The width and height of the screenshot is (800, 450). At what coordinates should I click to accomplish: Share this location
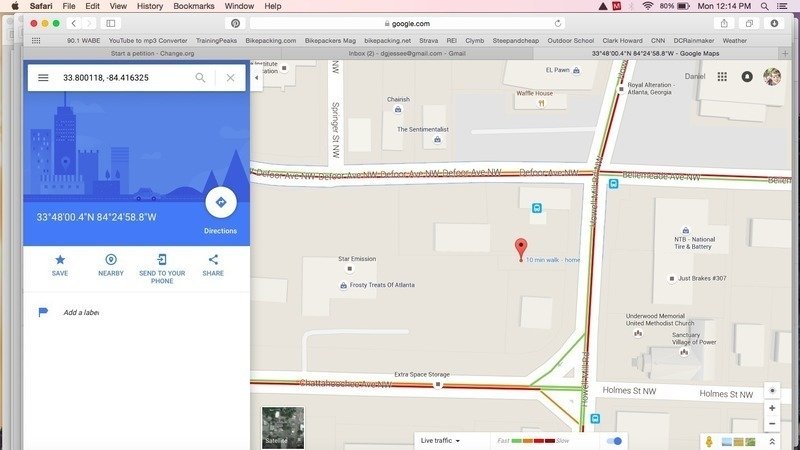[213, 259]
